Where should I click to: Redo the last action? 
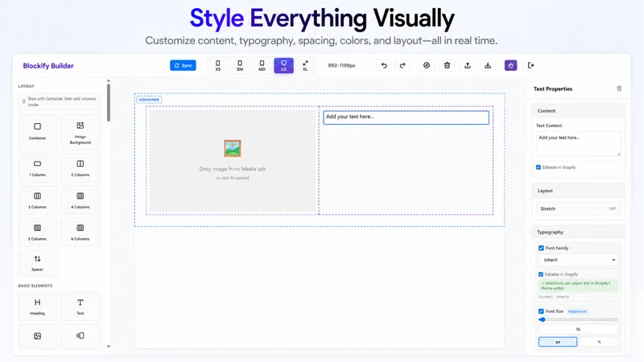(402, 65)
